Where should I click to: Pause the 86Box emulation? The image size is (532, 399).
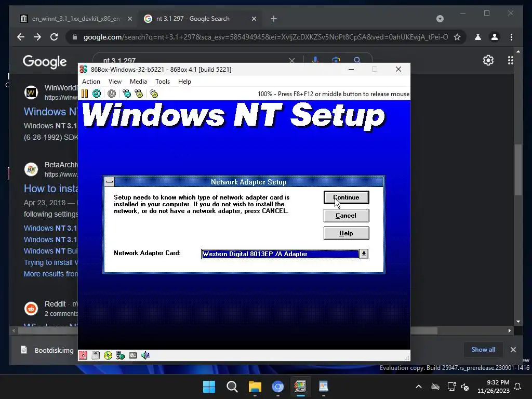click(x=85, y=94)
